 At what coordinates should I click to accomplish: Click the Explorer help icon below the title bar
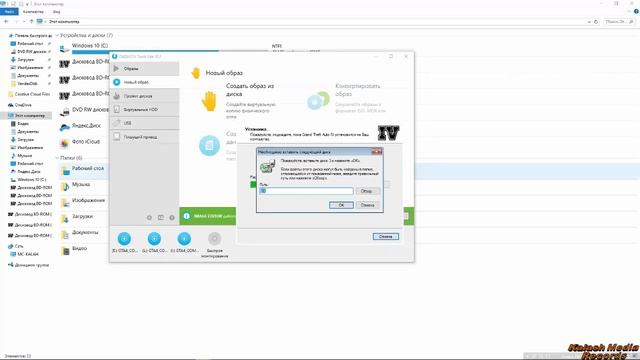636,11
